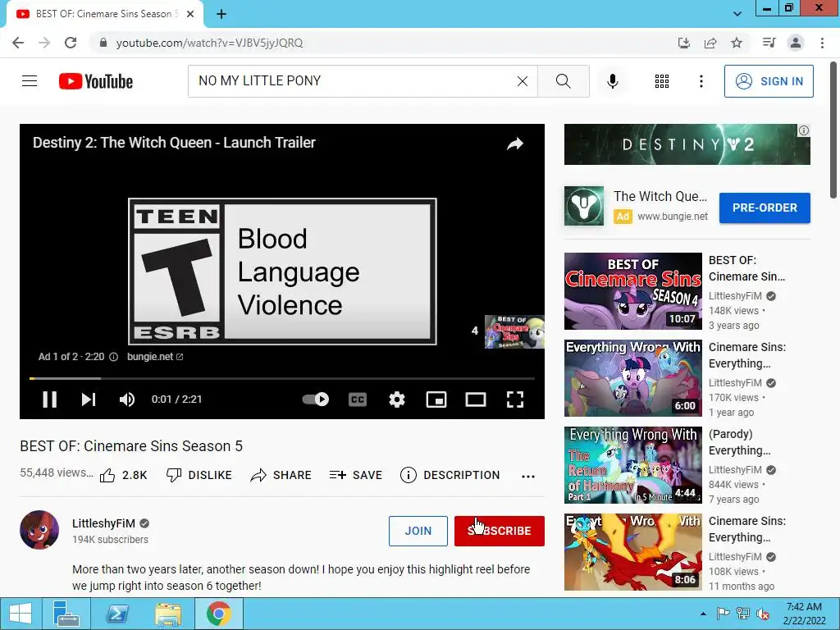
Task: Launch PowerShell from taskbar
Action: click(117, 614)
